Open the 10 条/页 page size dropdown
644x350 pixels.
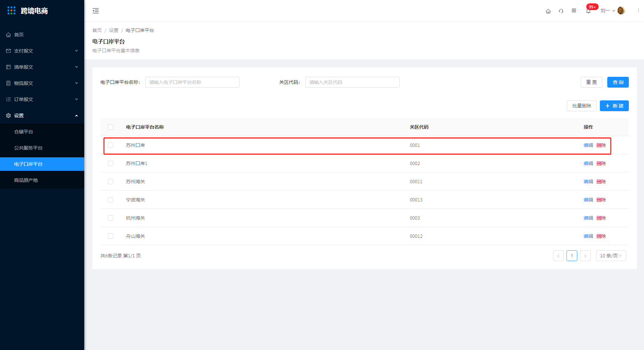click(x=611, y=256)
